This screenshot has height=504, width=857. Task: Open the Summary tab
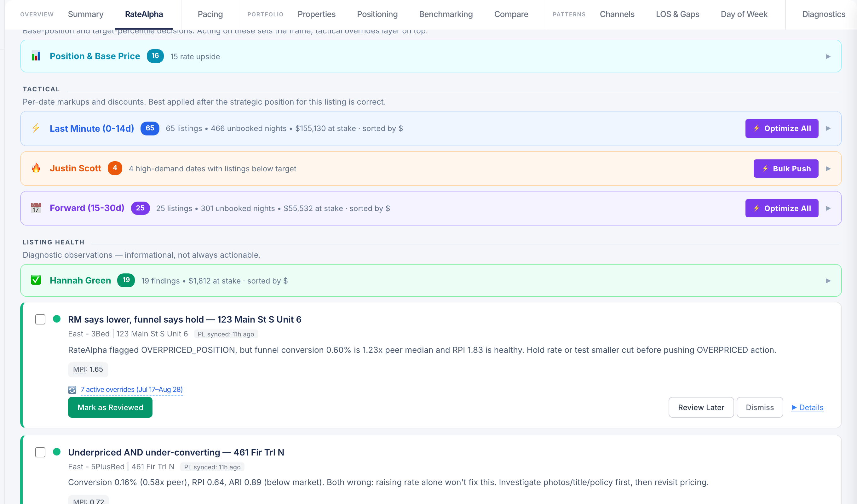pyautogui.click(x=86, y=14)
